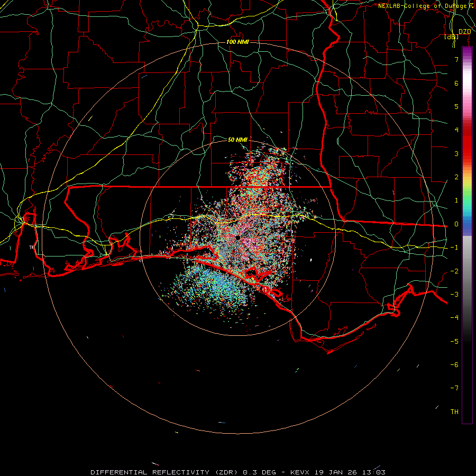Click the NEXLAB-College of DuPage credit text
The width and height of the screenshot is (476, 476).
tap(426, 6)
